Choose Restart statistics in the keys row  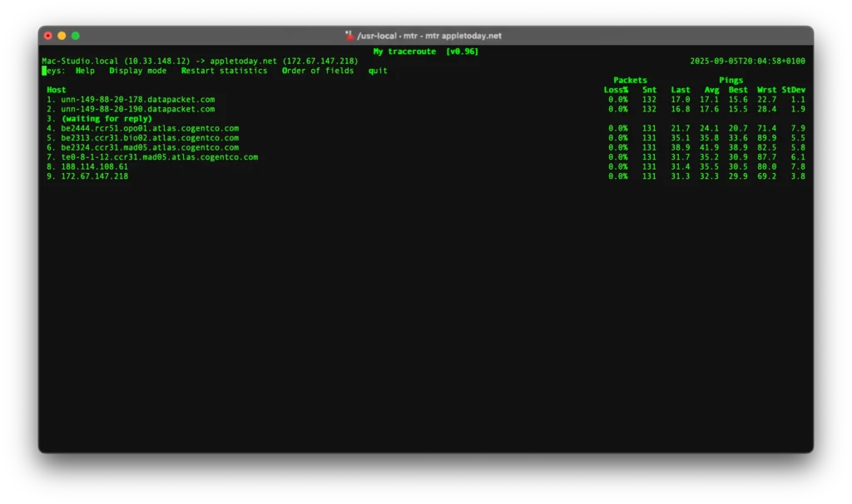(x=224, y=71)
